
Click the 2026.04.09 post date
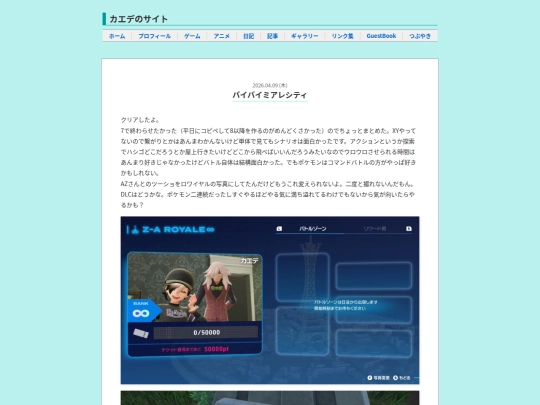coord(270,85)
